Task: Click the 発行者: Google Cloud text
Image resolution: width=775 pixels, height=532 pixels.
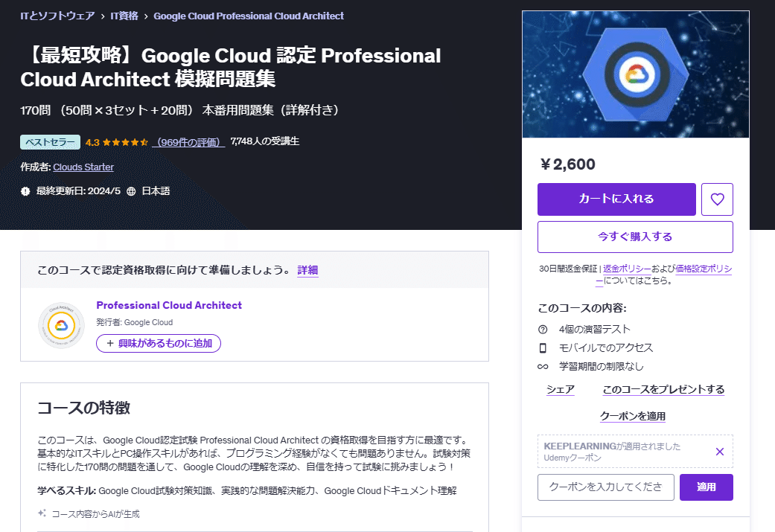Action: 135,323
